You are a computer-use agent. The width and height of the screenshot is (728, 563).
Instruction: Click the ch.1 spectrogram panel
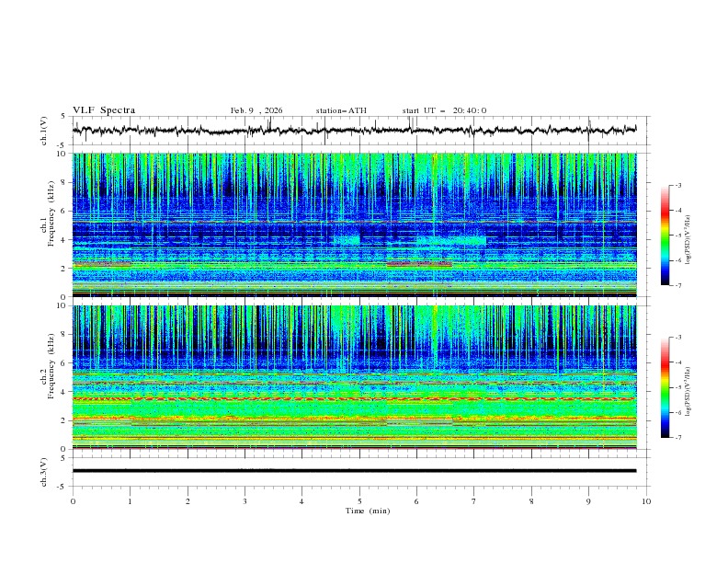[355, 224]
